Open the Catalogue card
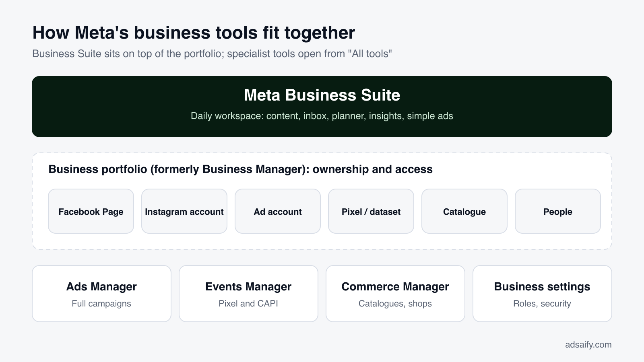This screenshot has height=362, width=644. point(464,211)
